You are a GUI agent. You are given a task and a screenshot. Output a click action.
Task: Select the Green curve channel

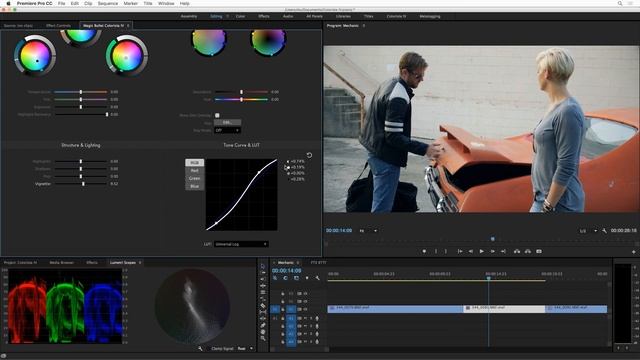194,178
